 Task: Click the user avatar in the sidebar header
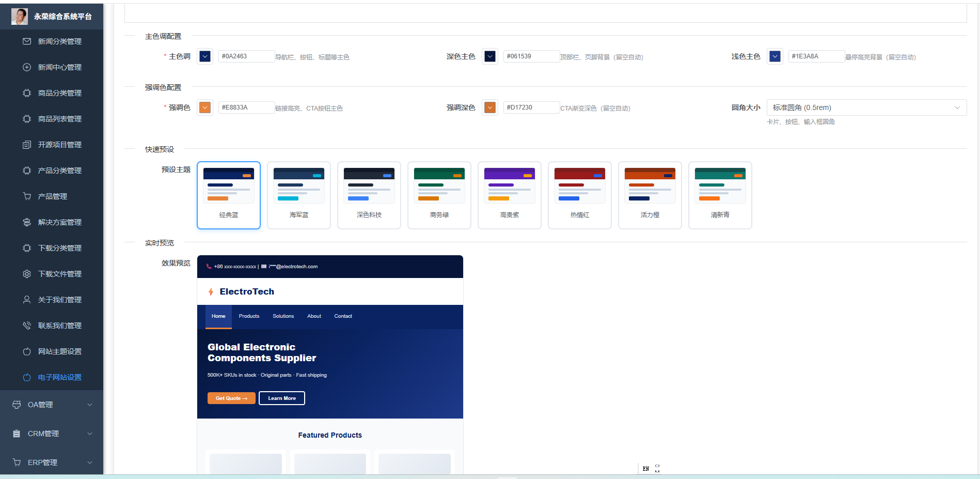click(20, 17)
